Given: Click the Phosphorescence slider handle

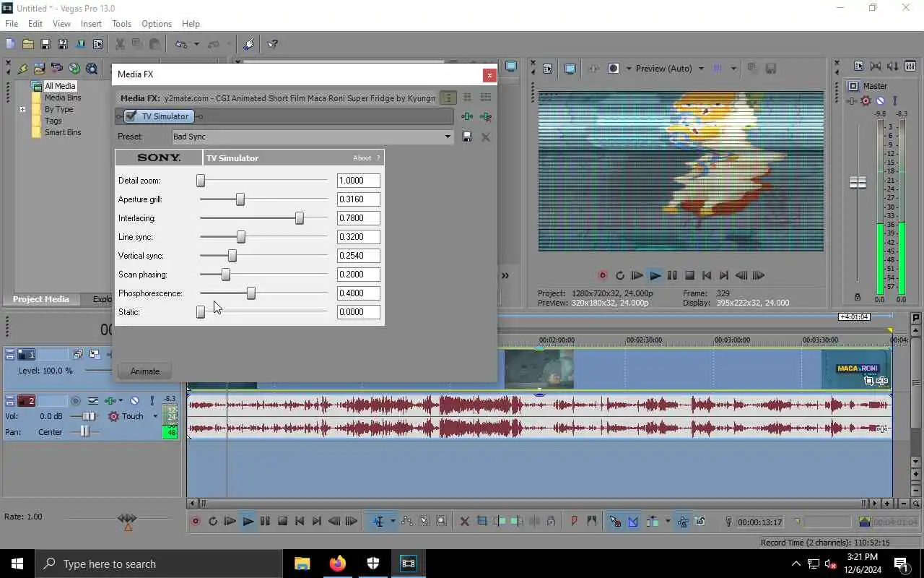Looking at the screenshot, I should pos(251,293).
